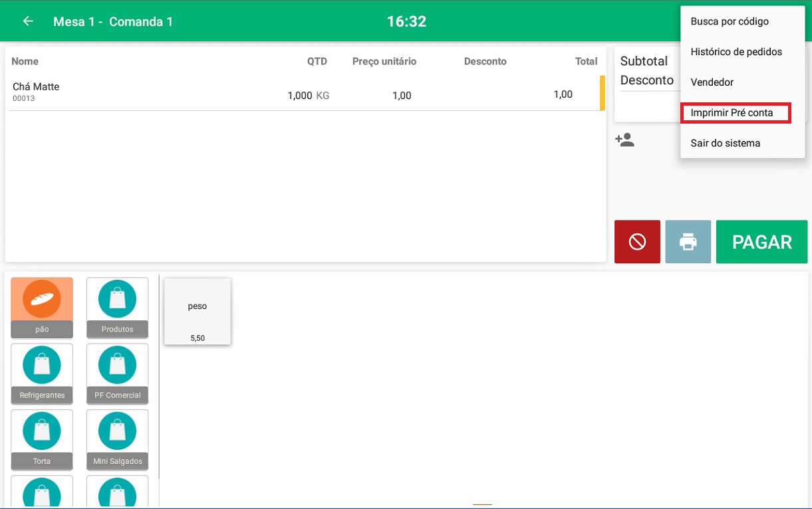Open the PF Comercial category
The image size is (812, 509).
coord(118,373)
